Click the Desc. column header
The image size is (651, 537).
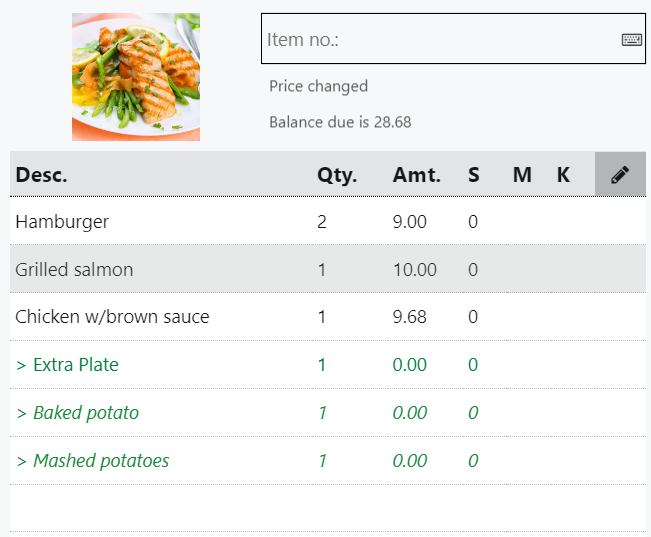tap(41, 175)
